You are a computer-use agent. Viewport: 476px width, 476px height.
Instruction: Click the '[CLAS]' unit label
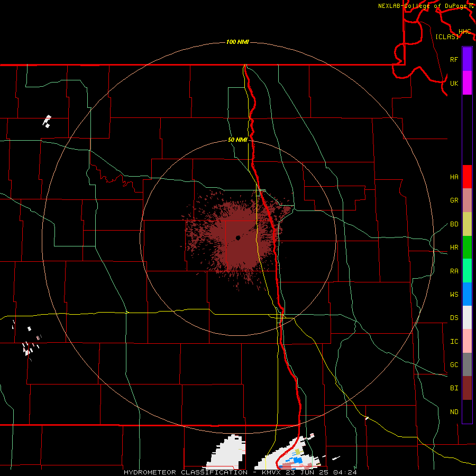447,36
